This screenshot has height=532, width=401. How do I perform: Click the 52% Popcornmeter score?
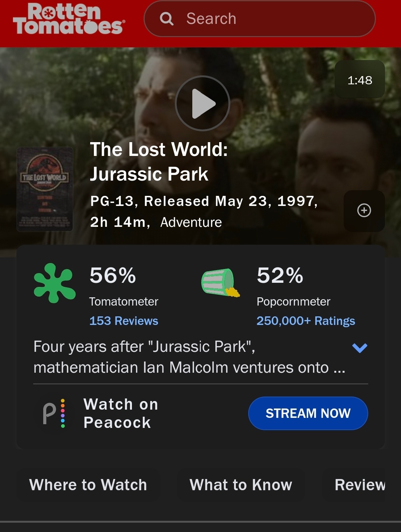280,276
